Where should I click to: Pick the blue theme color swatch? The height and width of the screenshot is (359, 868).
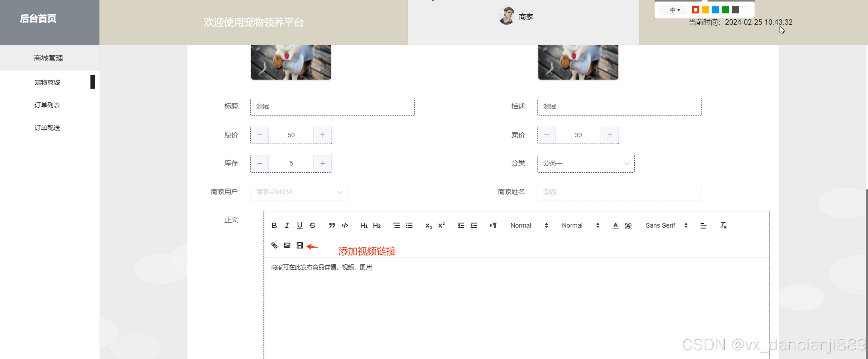tap(715, 10)
